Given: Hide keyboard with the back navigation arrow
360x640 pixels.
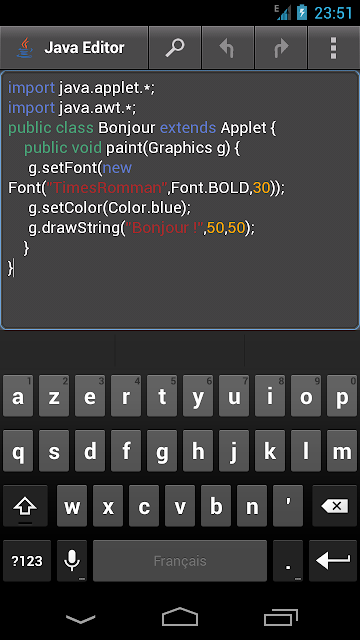Looking at the screenshot, I should coord(80,619).
